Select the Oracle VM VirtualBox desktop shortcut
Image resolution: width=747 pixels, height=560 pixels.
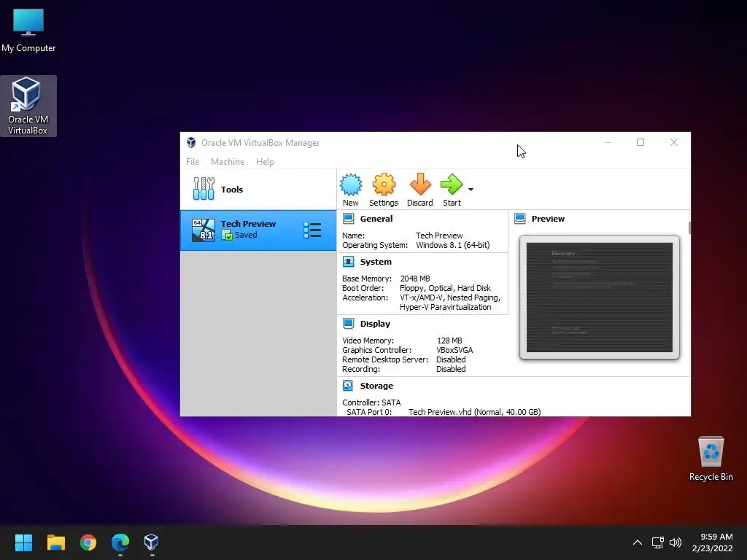[x=28, y=106]
